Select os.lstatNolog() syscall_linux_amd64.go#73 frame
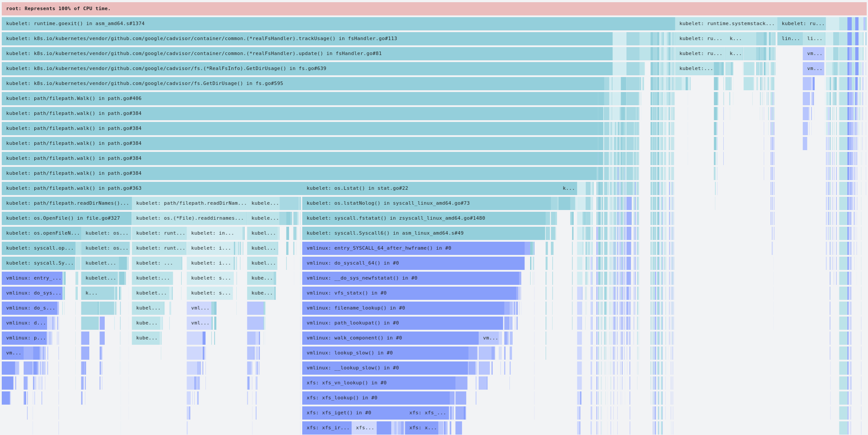This screenshot has width=868, height=435. pyautogui.click(x=426, y=203)
